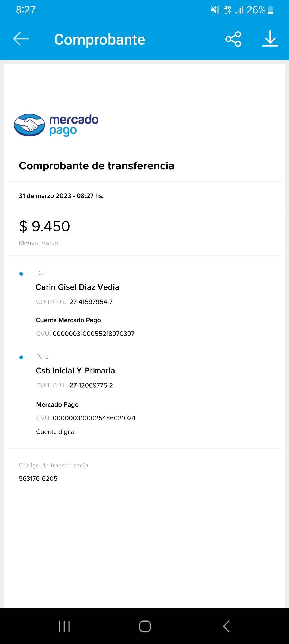The image size is (289, 644).
Task: Tap sender name Carin Gisel Diaz Vedia
Action: coord(77,287)
